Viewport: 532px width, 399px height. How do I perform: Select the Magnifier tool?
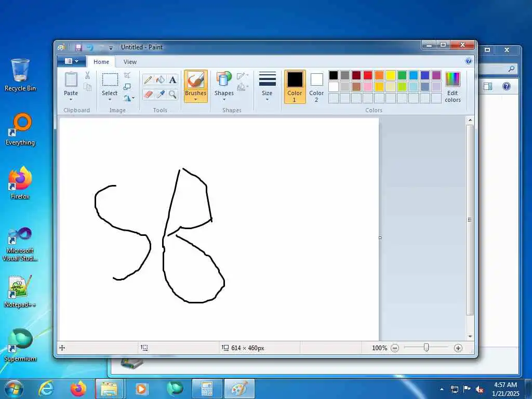[x=172, y=94]
